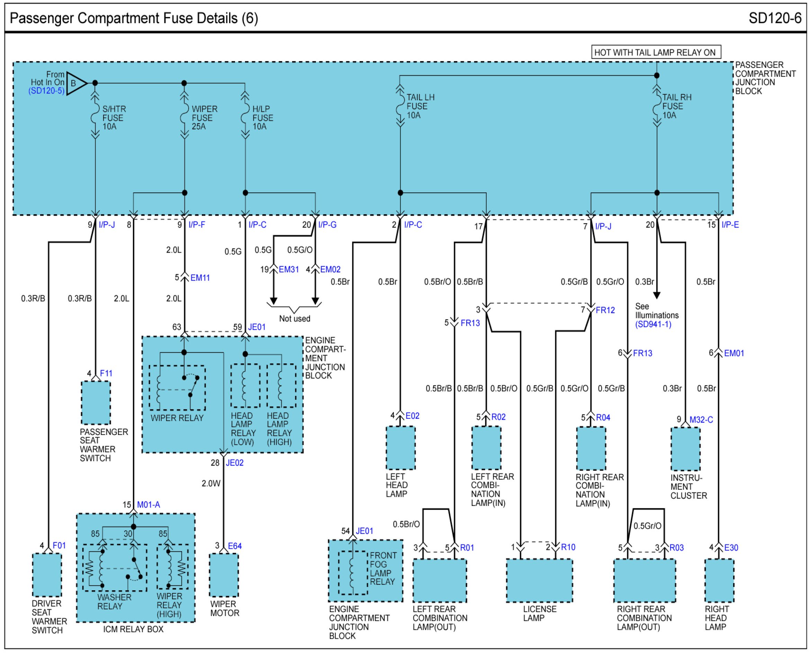Image resolution: width=812 pixels, height=654 pixels.
Task: Click the I/P-J connector label near S/HTR
Action: [x=107, y=225]
